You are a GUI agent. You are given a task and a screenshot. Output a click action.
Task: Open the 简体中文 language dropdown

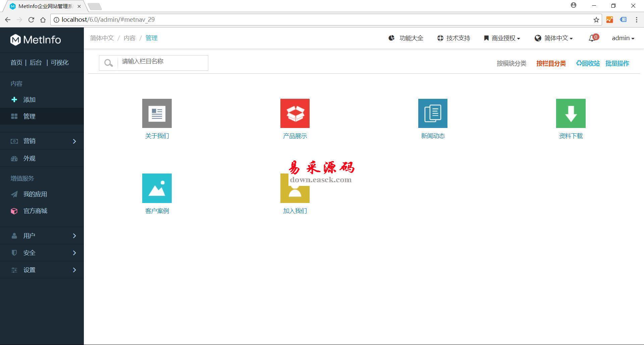tap(554, 38)
